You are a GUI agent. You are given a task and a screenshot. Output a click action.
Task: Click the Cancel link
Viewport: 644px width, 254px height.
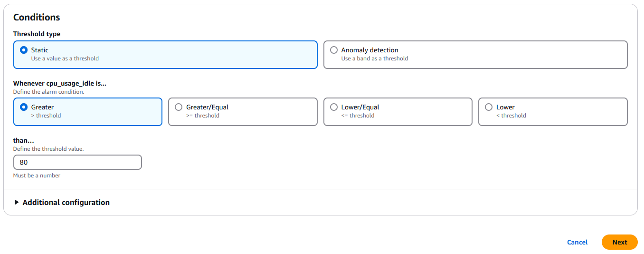(577, 242)
